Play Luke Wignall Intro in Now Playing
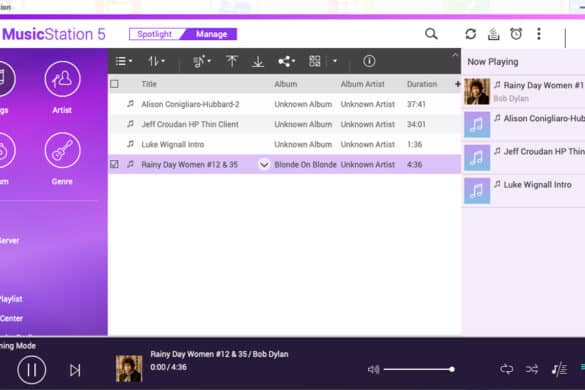Screen dimensions: 585x390 (x=524, y=191)
